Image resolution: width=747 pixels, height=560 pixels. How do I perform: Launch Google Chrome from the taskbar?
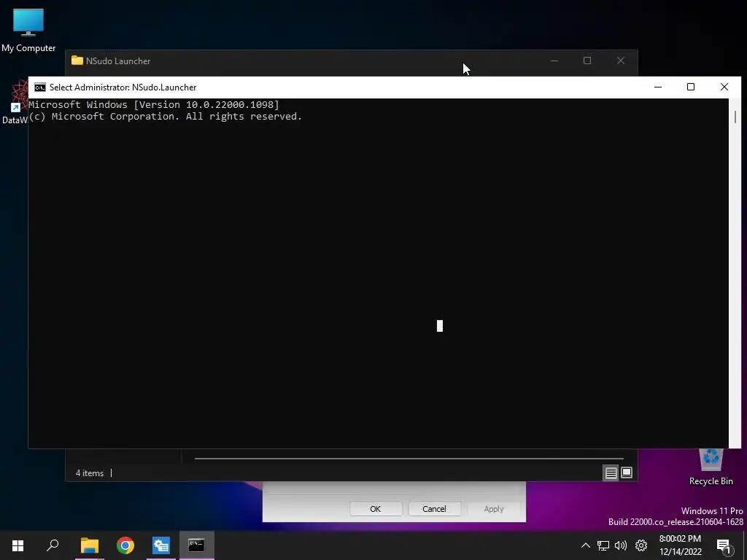(125, 545)
